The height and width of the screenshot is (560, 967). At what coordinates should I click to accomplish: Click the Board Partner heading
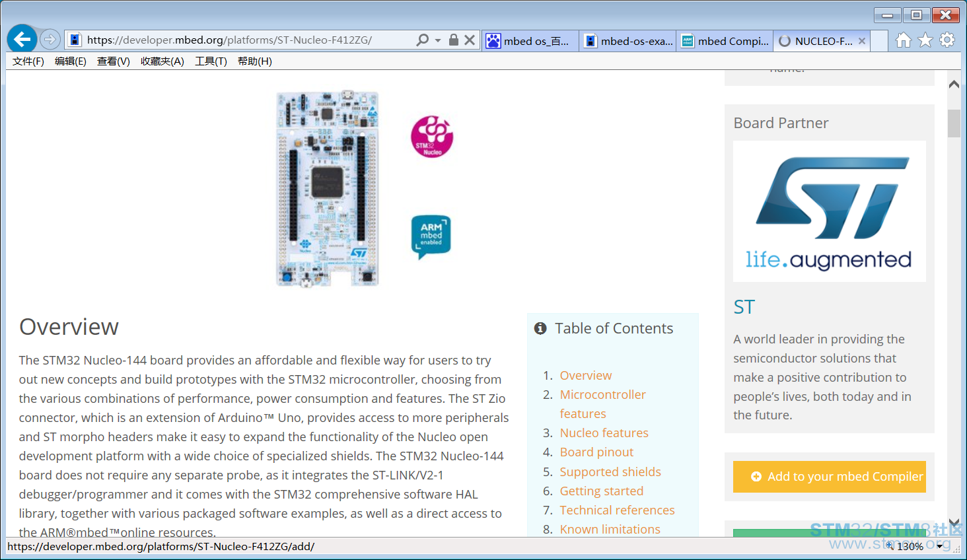[781, 123]
